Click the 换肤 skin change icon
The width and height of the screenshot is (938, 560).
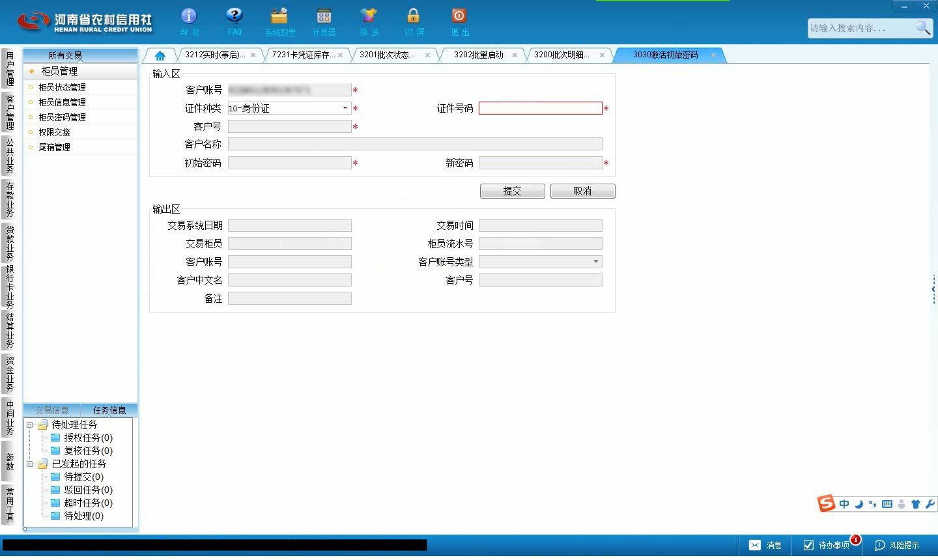(369, 16)
